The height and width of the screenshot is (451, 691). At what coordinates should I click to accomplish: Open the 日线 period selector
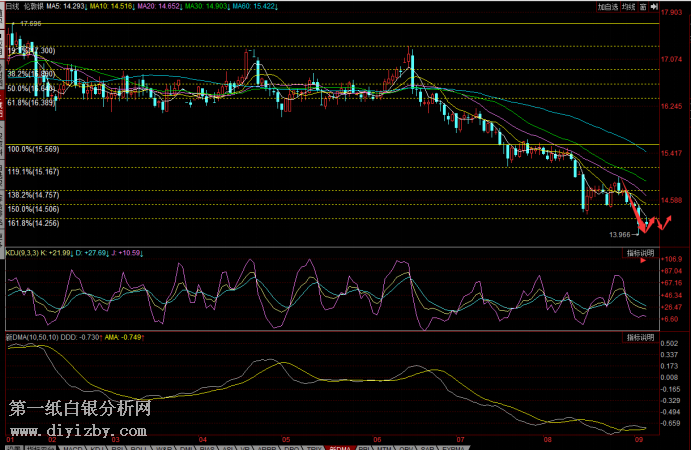point(12,6)
